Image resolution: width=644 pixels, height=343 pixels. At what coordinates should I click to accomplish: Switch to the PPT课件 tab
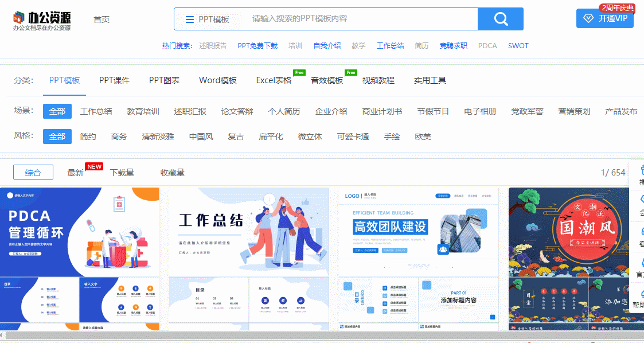point(114,80)
